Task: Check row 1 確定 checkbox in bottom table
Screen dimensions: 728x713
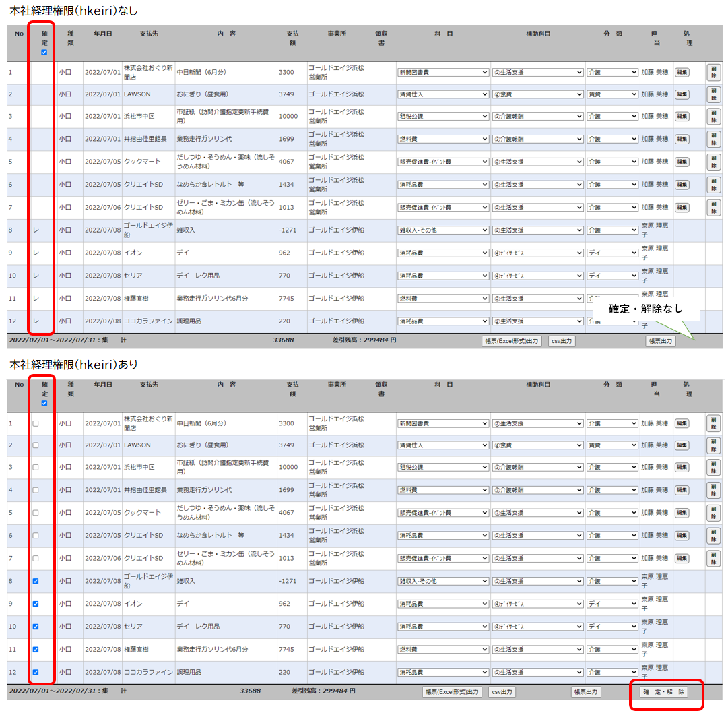Action: click(x=36, y=423)
